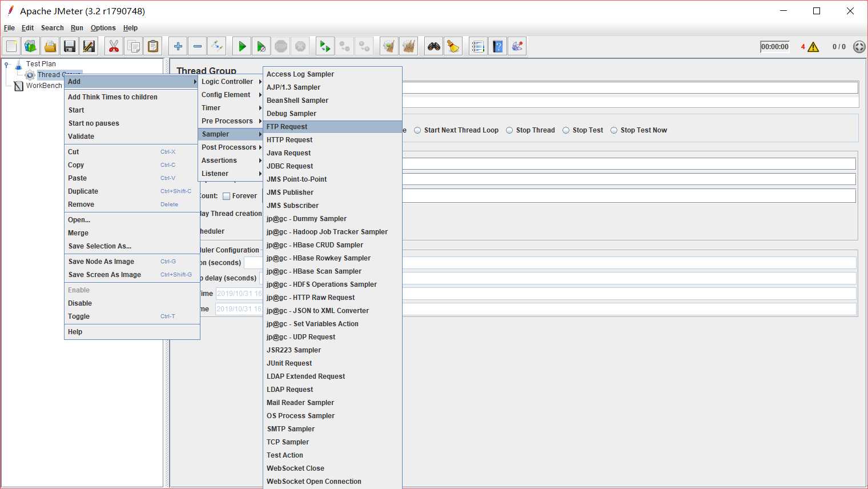
Task: Select BeanShell Sampler entry
Action: click(333, 101)
